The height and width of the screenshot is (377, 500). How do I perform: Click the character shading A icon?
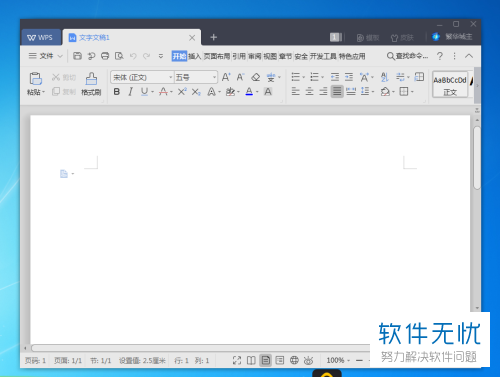tap(268, 92)
